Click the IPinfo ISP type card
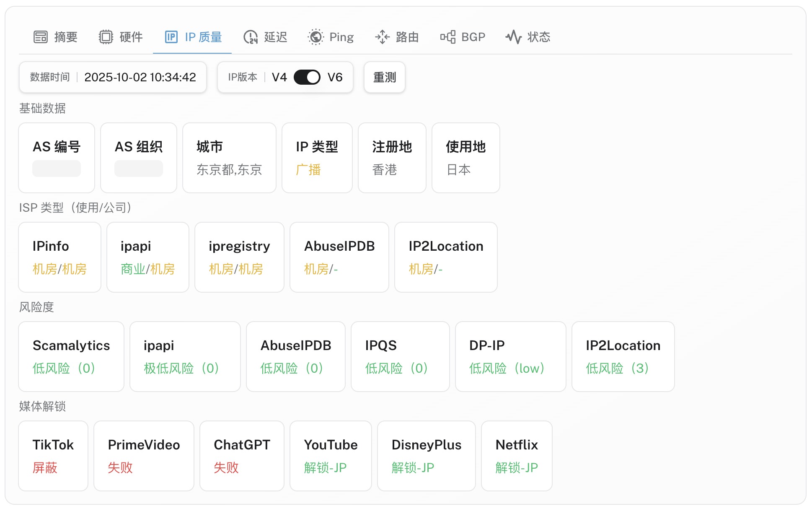Viewport: 812px width, 514px height. coord(59,257)
